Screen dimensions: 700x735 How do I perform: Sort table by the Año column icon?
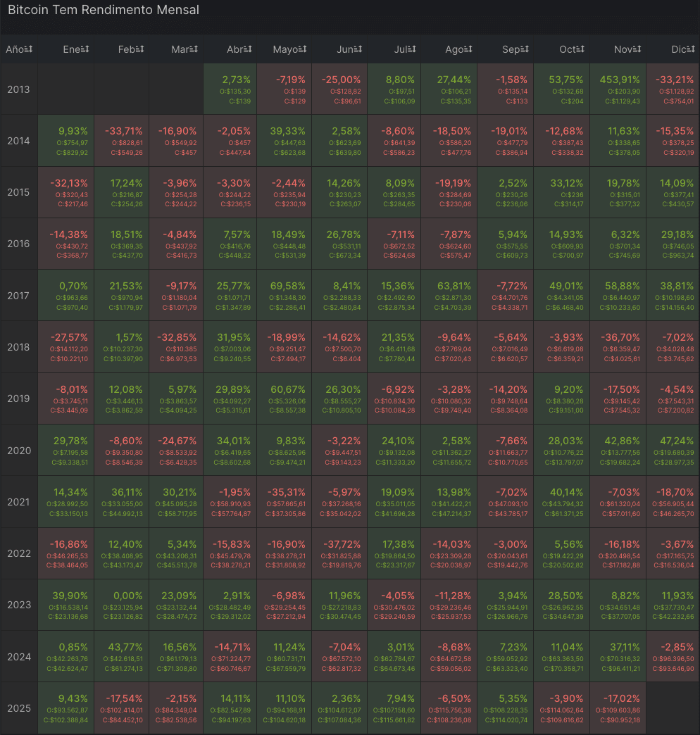point(29,49)
